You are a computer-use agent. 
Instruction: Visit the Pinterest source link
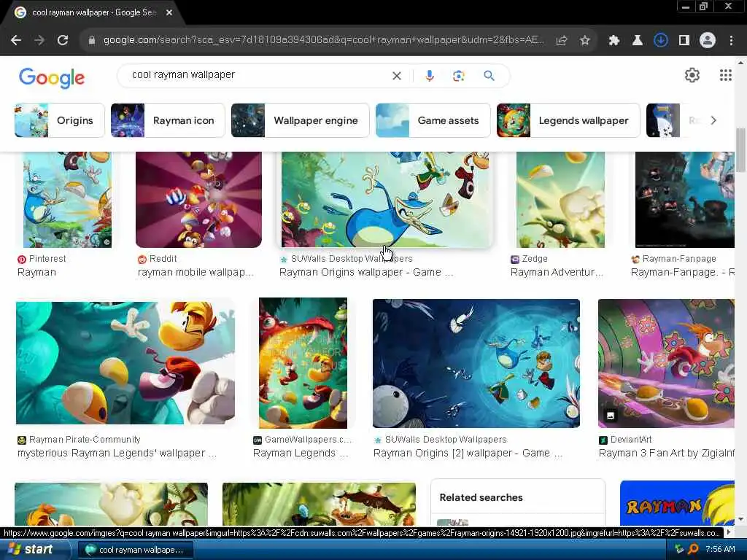(x=42, y=259)
